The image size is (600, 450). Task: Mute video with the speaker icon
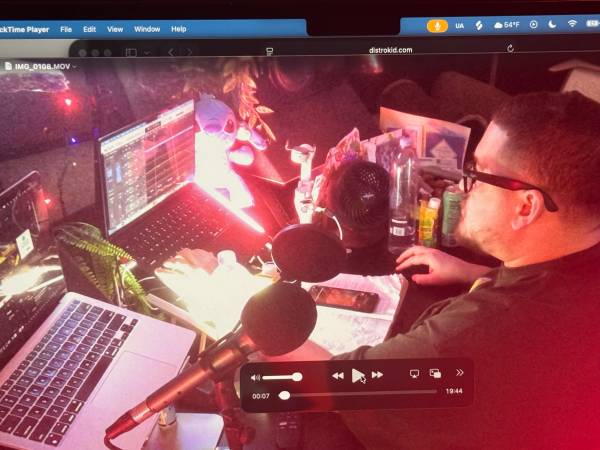point(255,378)
